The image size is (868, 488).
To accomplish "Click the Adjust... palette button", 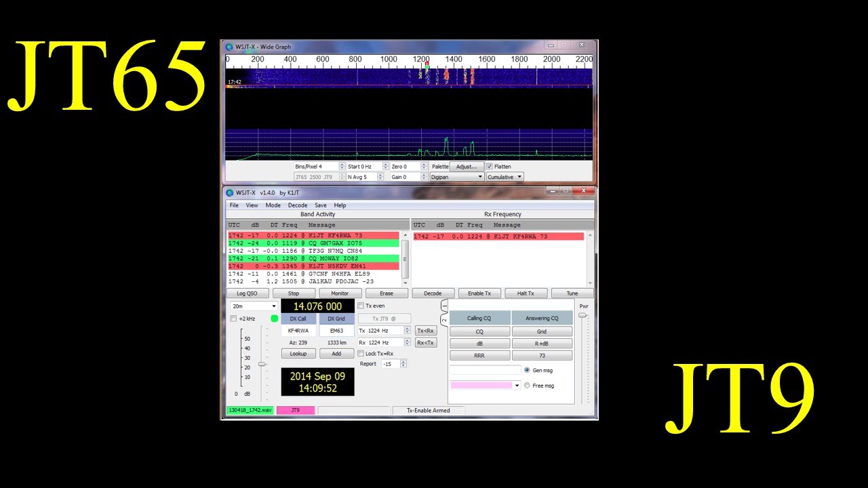I will pyautogui.click(x=467, y=167).
